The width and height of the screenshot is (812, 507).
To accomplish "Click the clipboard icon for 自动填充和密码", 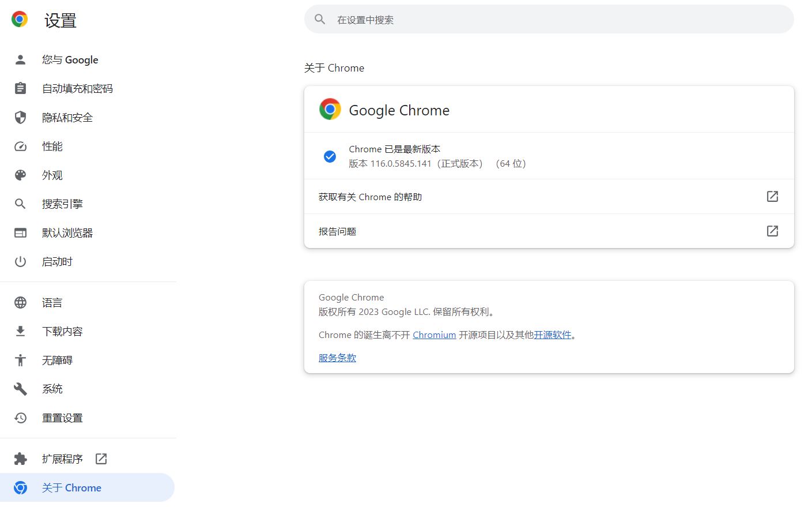I will (x=20, y=88).
